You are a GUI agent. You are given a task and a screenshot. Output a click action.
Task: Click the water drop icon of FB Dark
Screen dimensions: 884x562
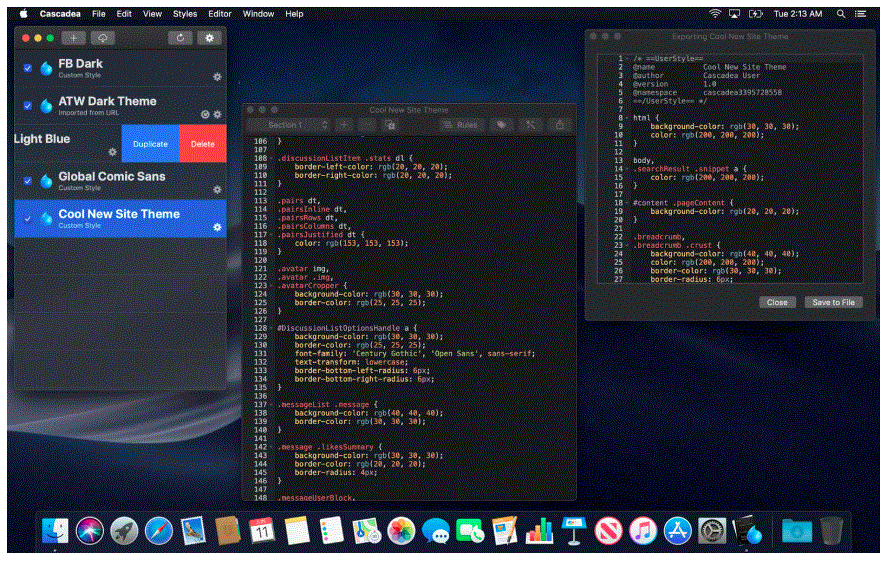[x=46, y=68]
